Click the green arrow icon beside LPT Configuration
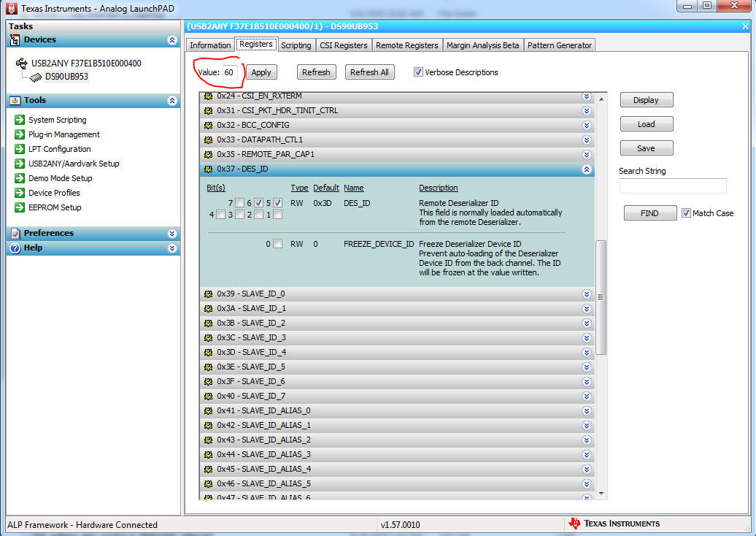 (19, 148)
